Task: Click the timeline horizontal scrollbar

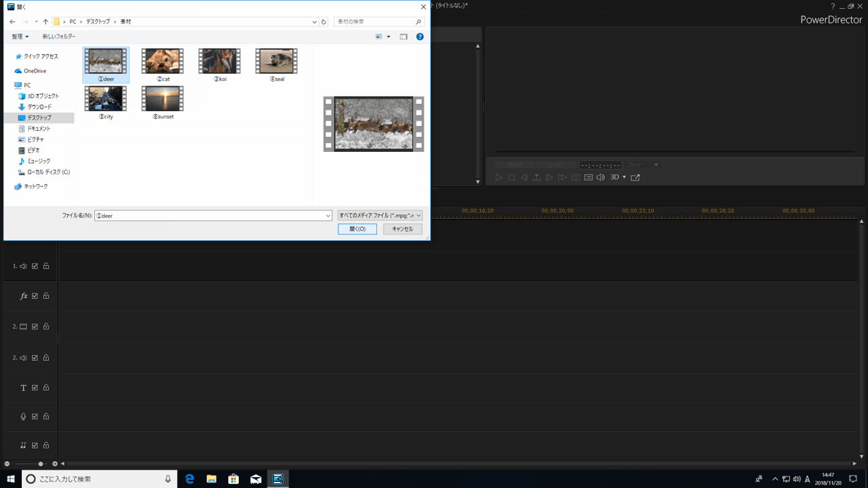Action: 458,464
